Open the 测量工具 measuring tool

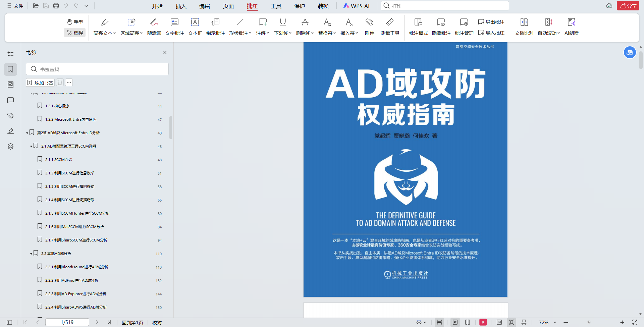coord(390,27)
